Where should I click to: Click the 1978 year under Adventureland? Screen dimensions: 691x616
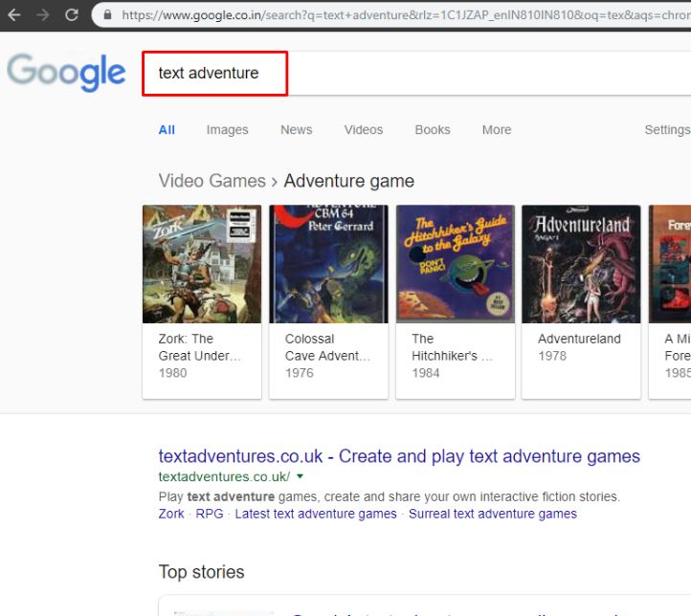552,356
